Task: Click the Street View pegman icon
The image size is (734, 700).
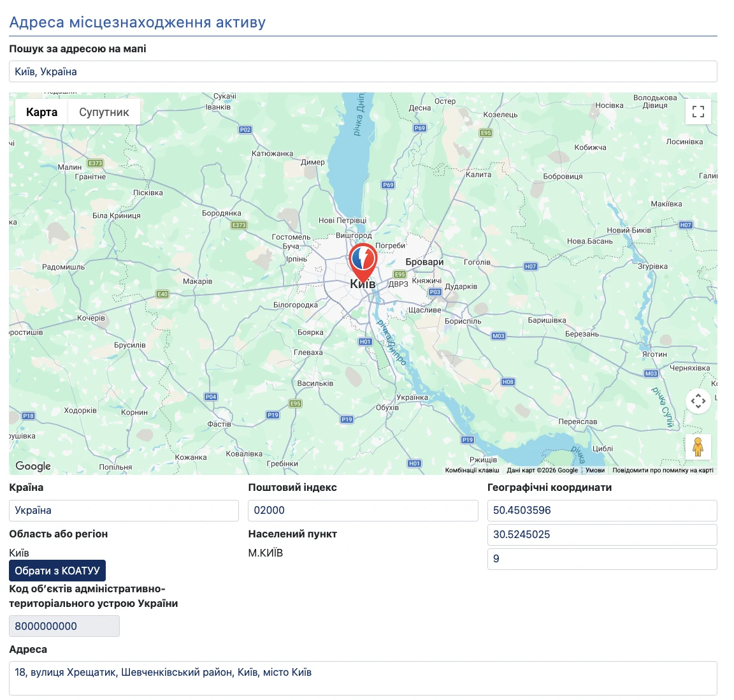Action: coord(698,446)
